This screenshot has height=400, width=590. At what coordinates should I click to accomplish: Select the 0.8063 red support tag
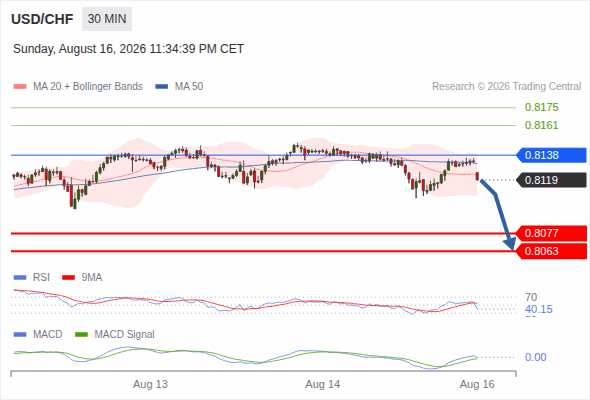point(551,251)
